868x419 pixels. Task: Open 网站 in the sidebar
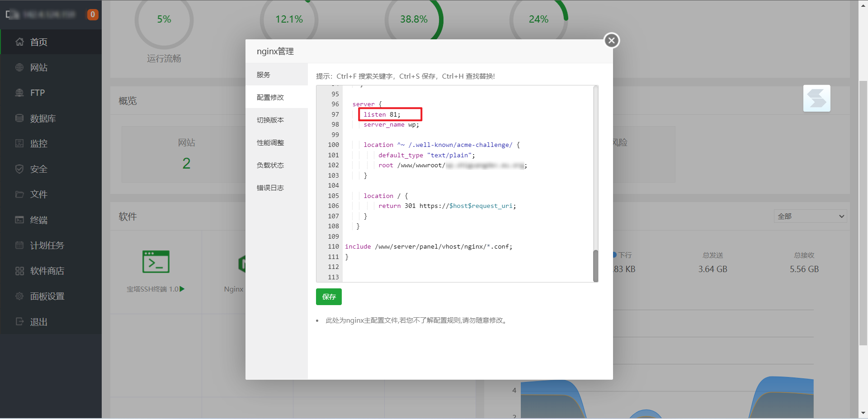(x=51, y=67)
